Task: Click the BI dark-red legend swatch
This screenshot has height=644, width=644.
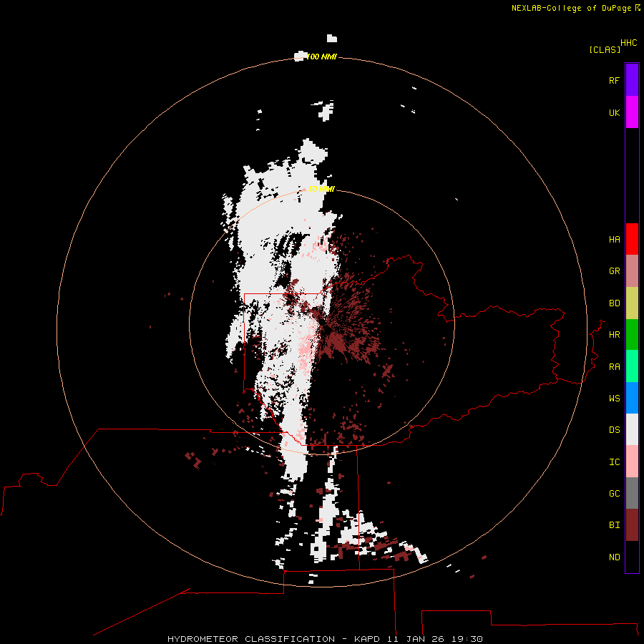Action: click(x=632, y=525)
